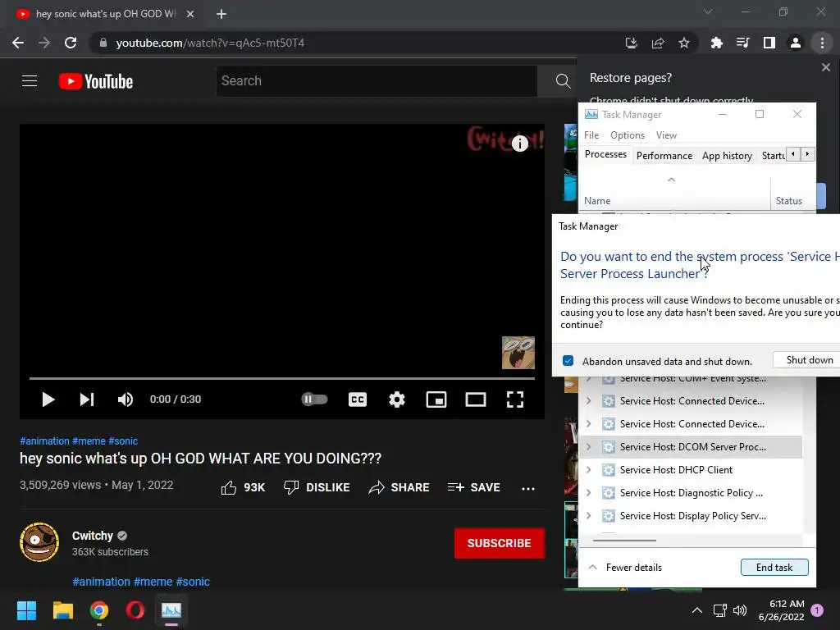Expand the Service Host: Diagnostic Policy row

[x=589, y=493]
